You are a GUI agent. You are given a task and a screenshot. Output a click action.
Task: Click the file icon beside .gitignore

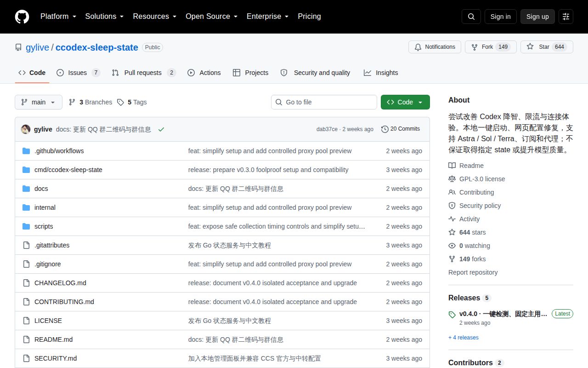tap(26, 264)
